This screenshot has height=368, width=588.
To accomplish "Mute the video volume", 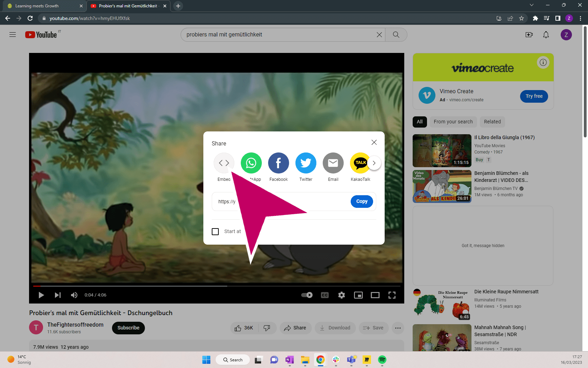I will (x=74, y=295).
